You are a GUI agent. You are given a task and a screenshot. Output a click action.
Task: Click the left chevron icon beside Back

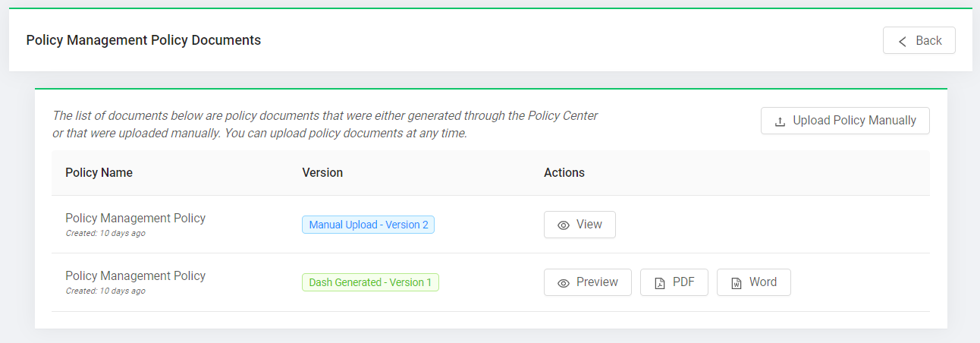903,41
